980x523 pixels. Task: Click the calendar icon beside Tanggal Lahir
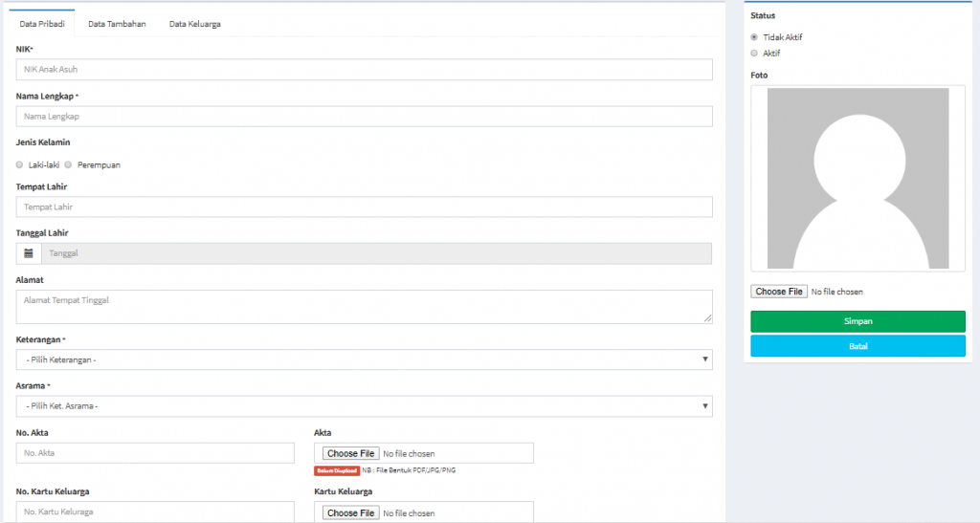[x=29, y=253]
